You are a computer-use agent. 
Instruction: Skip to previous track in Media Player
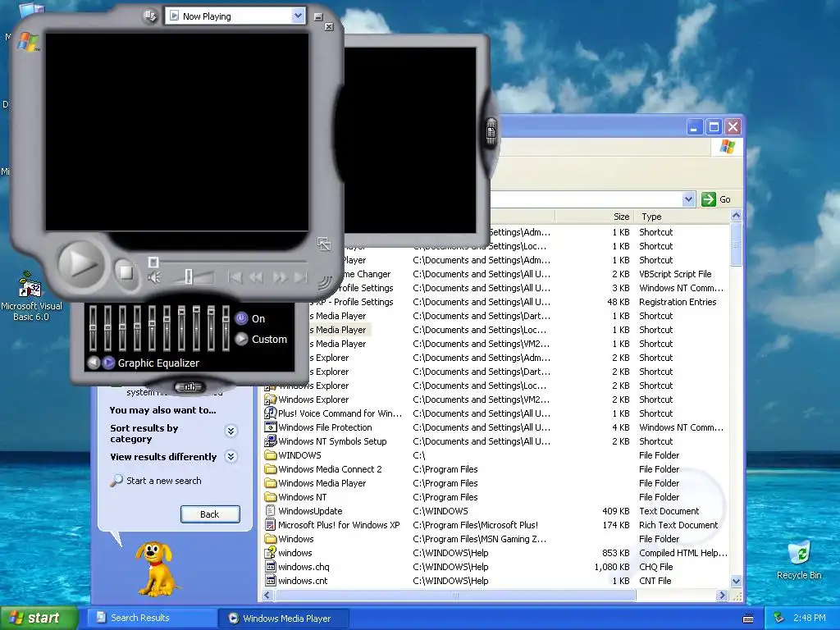(234, 277)
